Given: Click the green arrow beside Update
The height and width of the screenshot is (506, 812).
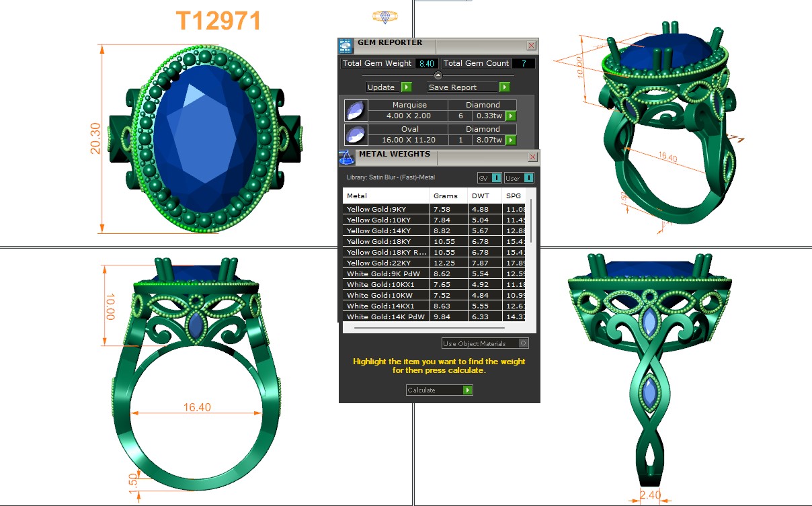Looking at the screenshot, I should pos(407,87).
